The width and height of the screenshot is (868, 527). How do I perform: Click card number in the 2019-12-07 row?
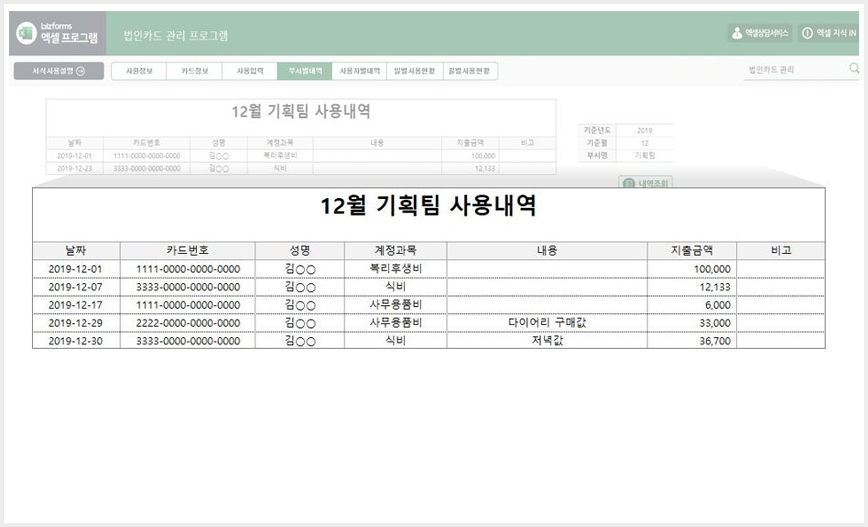pyautogui.click(x=188, y=287)
